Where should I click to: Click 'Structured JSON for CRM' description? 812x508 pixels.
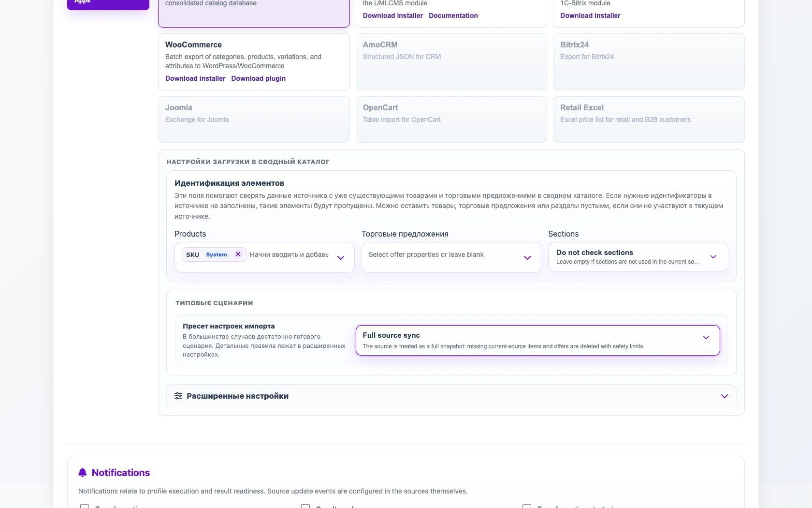point(402,57)
